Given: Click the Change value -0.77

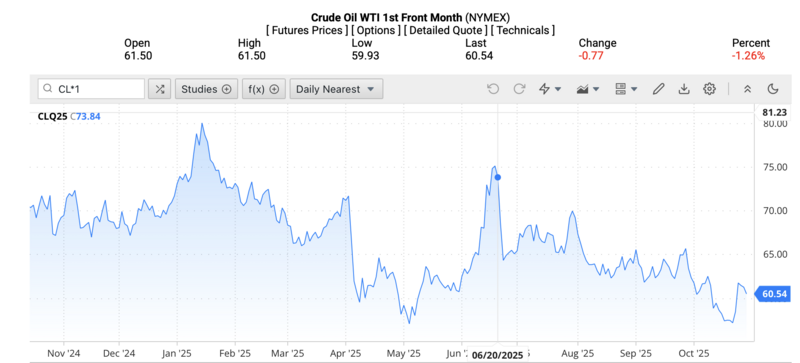Looking at the screenshot, I should pos(590,56).
